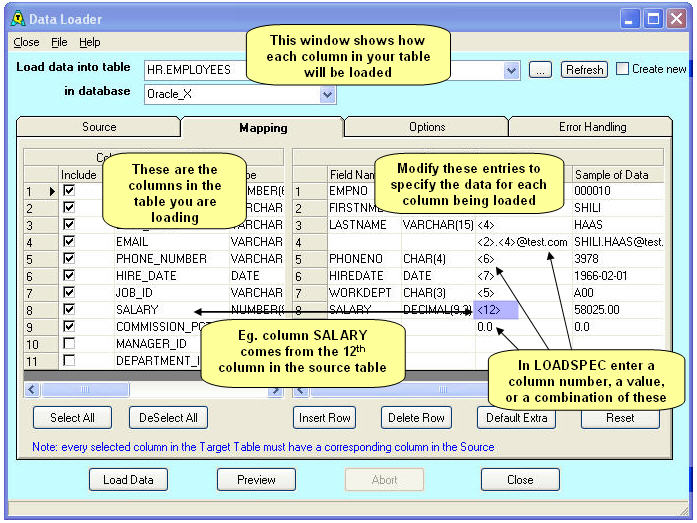This screenshot has height=523, width=697.
Task: Click the Load Data button
Action: point(128,480)
